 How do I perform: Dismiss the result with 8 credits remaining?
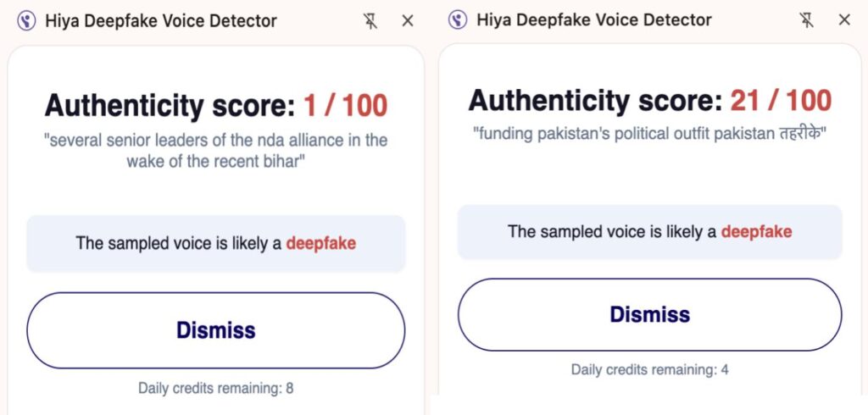click(x=215, y=330)
